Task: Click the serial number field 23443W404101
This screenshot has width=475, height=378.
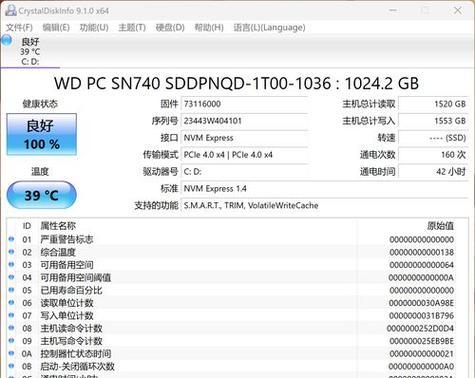Action: [244, 121]
